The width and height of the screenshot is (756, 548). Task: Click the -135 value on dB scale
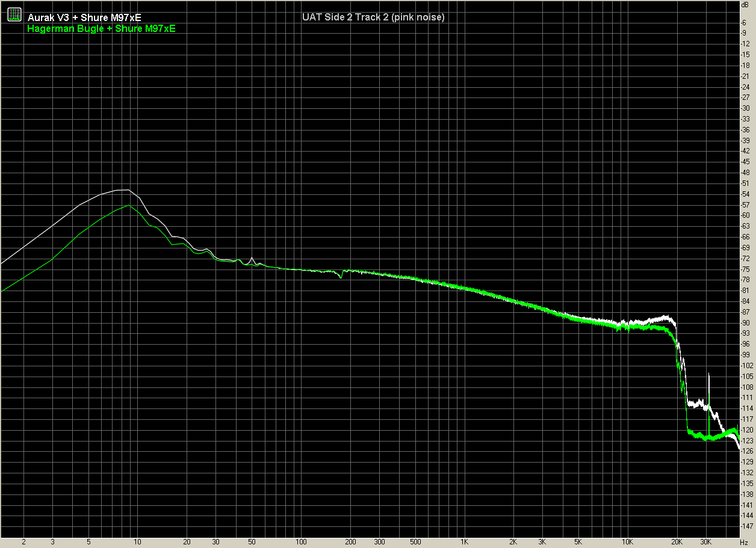tap(747, 483)
